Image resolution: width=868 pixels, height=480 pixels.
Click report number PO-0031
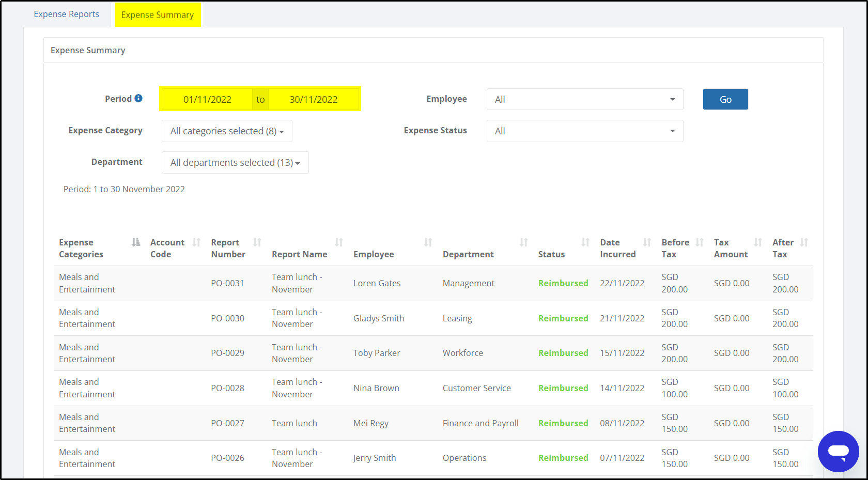[x=227, y=283]
